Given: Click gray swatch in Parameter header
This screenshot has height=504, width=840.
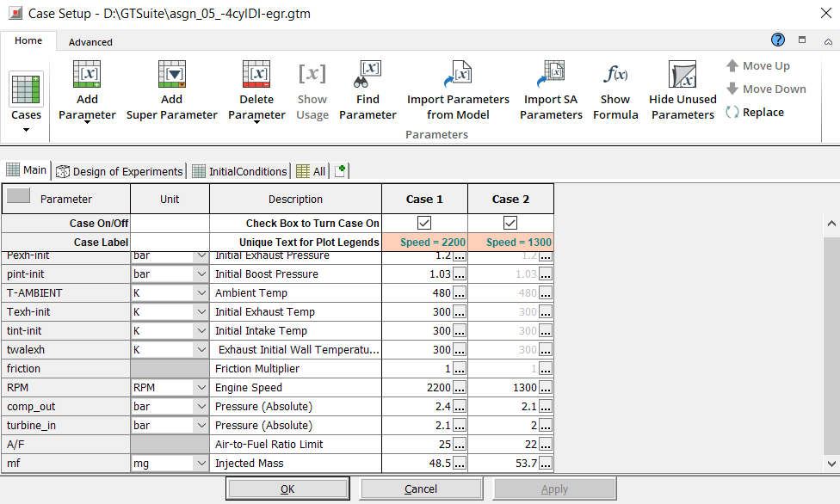Looking at the screenshot, I should (x=18, y=195).
